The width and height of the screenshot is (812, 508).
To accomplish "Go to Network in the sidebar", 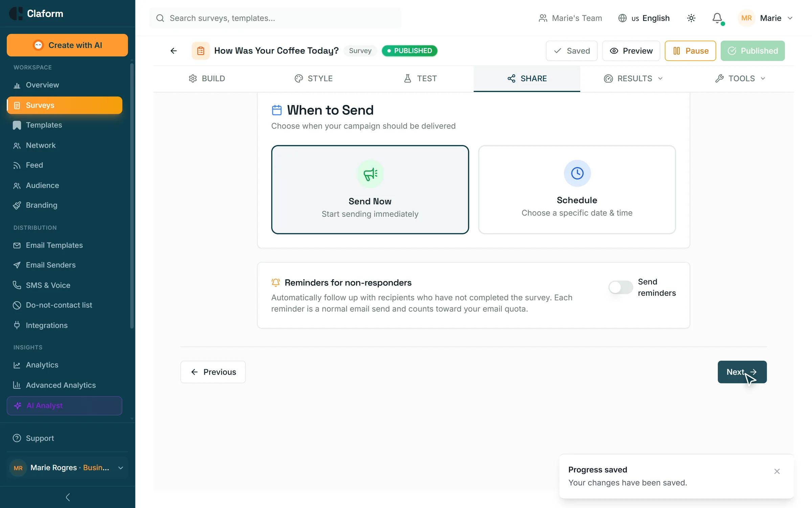I will coord(64,145).
